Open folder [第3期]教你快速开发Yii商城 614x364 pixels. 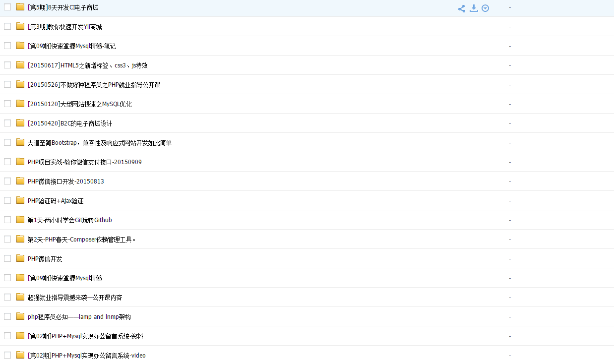[65, 27]
